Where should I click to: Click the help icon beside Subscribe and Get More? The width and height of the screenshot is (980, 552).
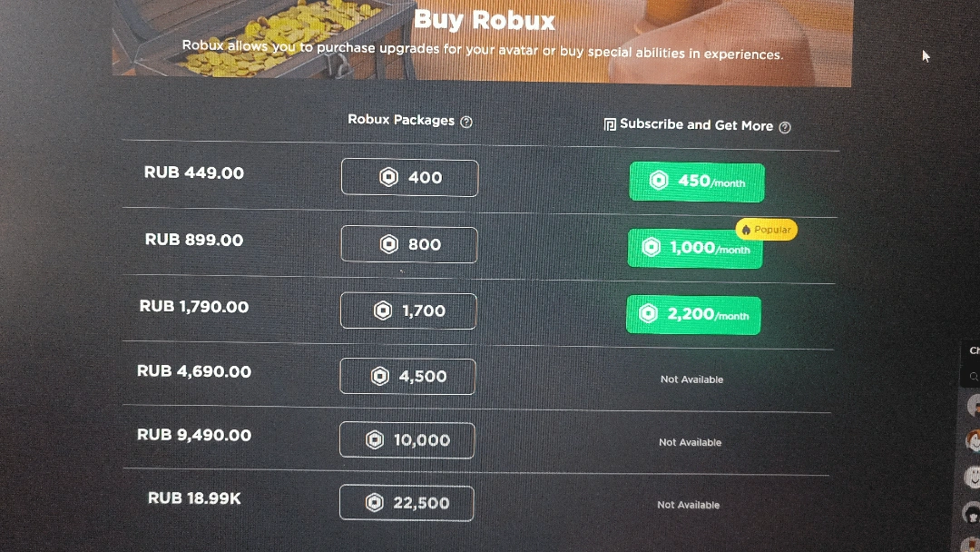click(785, 127)
